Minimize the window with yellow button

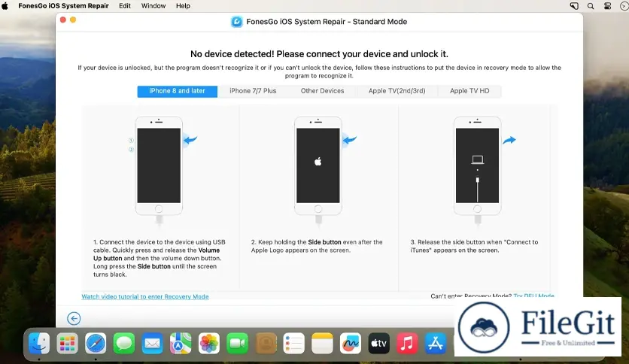pos(73,20)
